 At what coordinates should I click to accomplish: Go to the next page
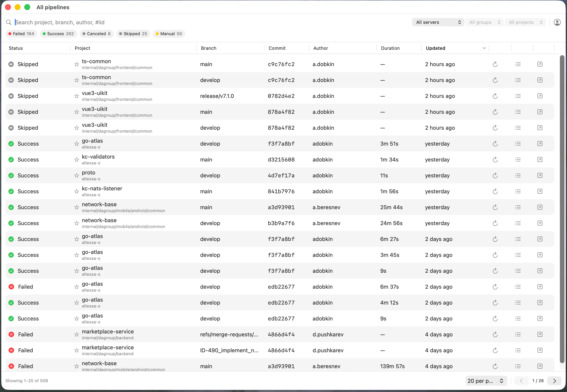coord(554,381)
